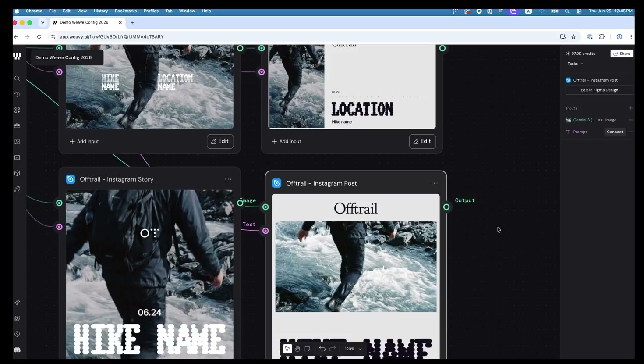Viewport: 644px width, 364px height.
Task: Open the Profiles menu
Action: (x=151, y=11)
